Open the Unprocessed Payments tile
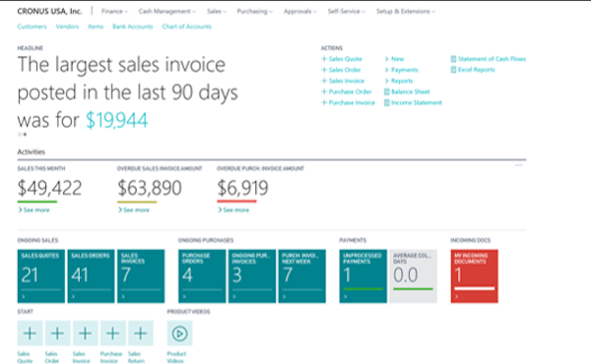This screenshot has width=591, height=364. point(362,275)
